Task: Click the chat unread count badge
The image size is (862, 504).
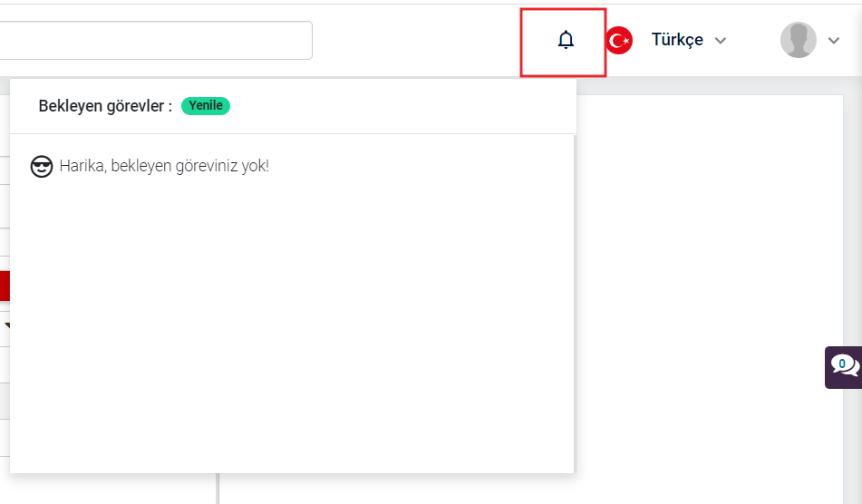Action: pyautogui.click(x=842, y=363)
